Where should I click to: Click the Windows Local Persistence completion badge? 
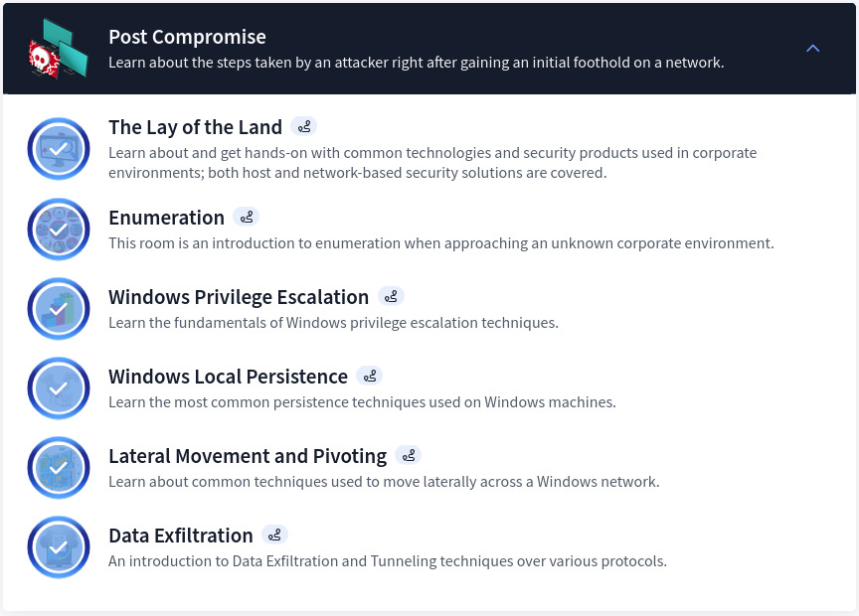click(x=58, y=387)
